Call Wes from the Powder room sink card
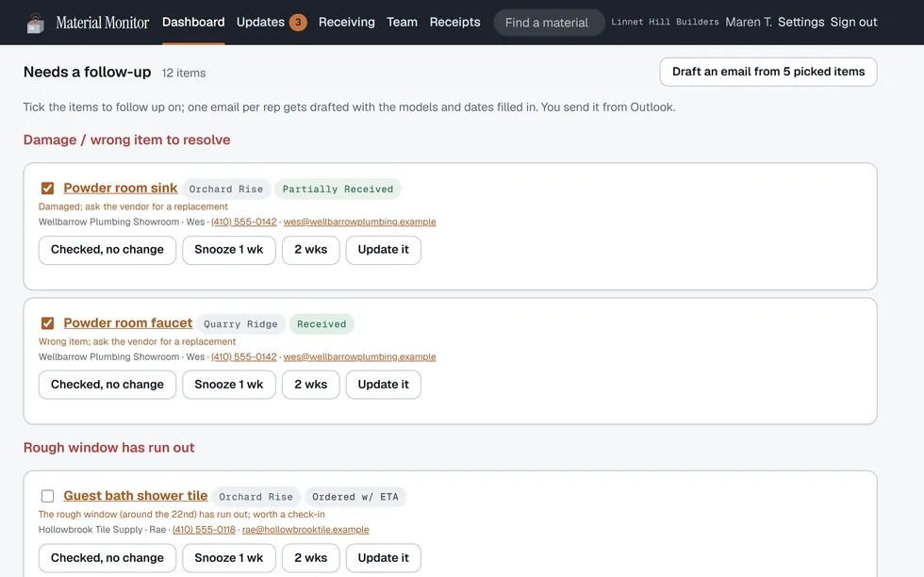This screenshot has width=924, height=577. [244, 222]
